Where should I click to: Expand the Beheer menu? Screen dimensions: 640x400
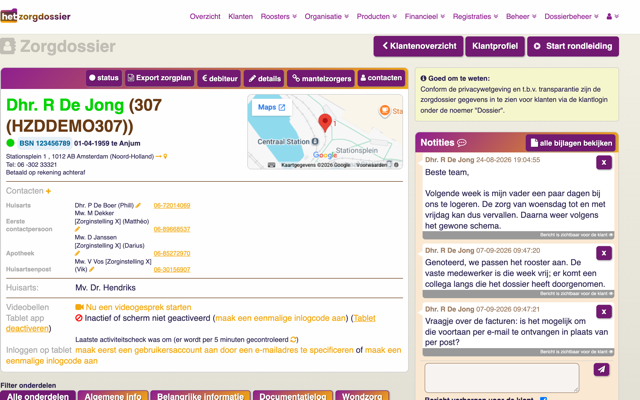coord(521,16)
